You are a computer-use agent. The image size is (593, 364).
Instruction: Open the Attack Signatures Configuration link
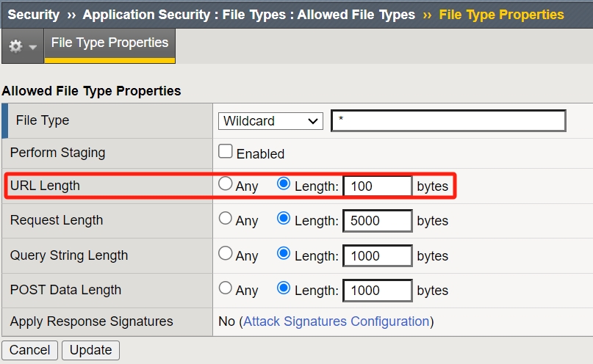click(336, 321)
